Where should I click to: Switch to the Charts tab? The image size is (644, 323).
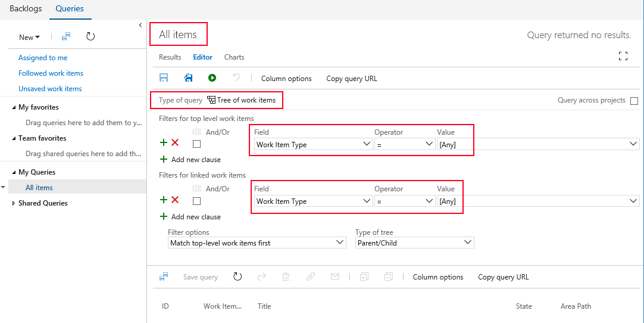[234, 57]
